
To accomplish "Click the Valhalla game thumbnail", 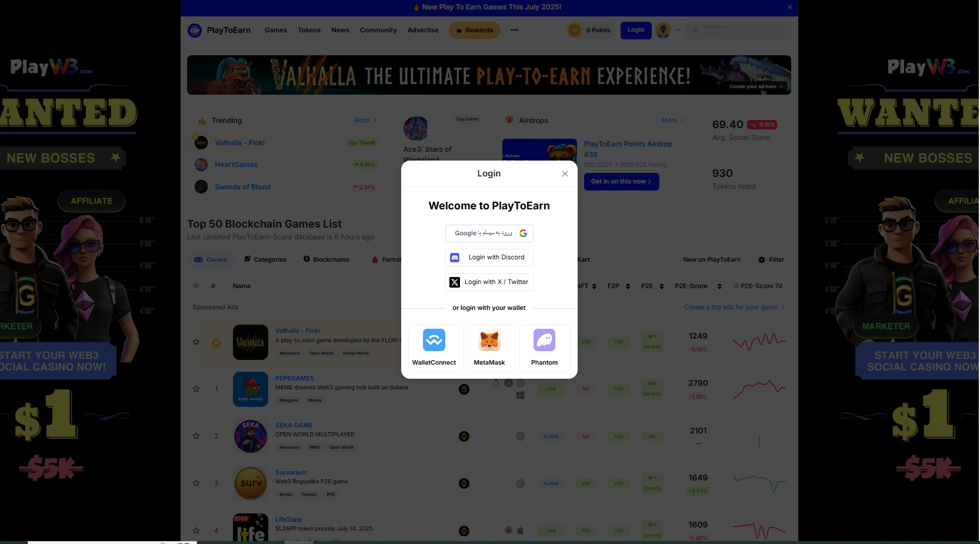I will (251, 342).
